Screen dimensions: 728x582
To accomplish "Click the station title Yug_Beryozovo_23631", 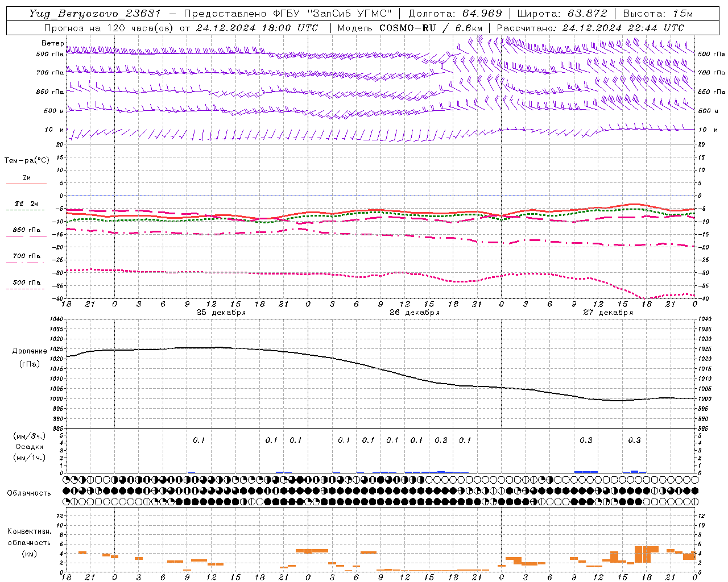I will coord(95,14).
